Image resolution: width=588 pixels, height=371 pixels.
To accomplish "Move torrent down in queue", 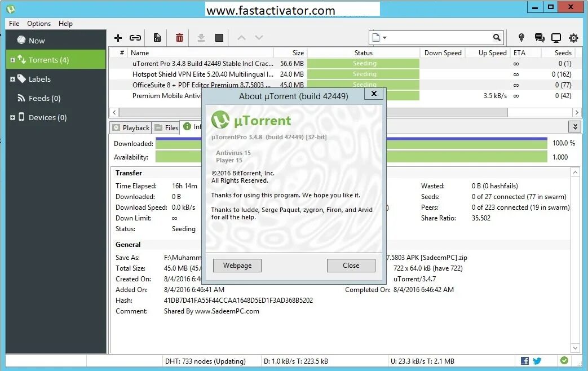I will pos(258,37).
